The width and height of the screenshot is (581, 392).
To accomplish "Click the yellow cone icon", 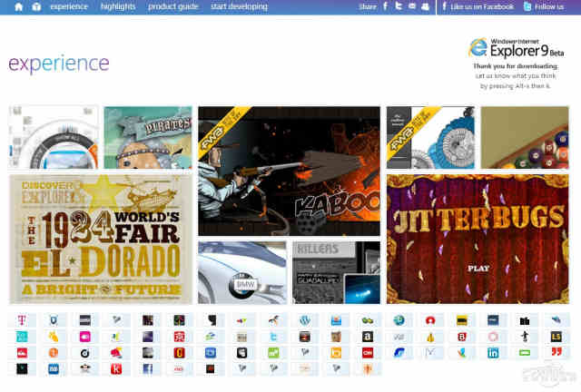I will [430, 337].
